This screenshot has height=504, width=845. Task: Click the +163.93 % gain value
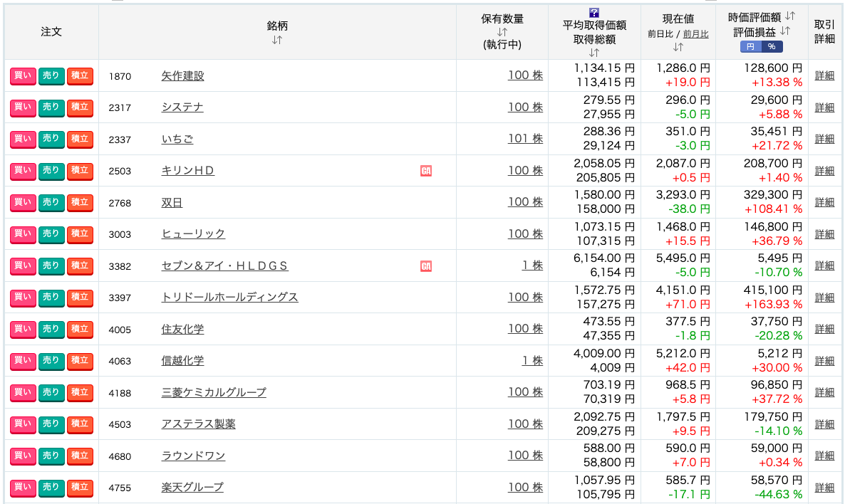coord(773,304)
